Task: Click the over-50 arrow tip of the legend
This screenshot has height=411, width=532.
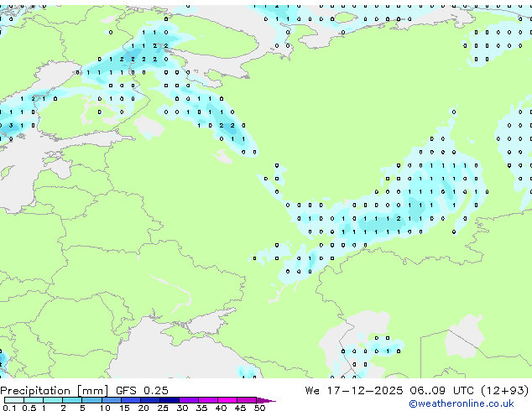Action: (x=266, y=400)
